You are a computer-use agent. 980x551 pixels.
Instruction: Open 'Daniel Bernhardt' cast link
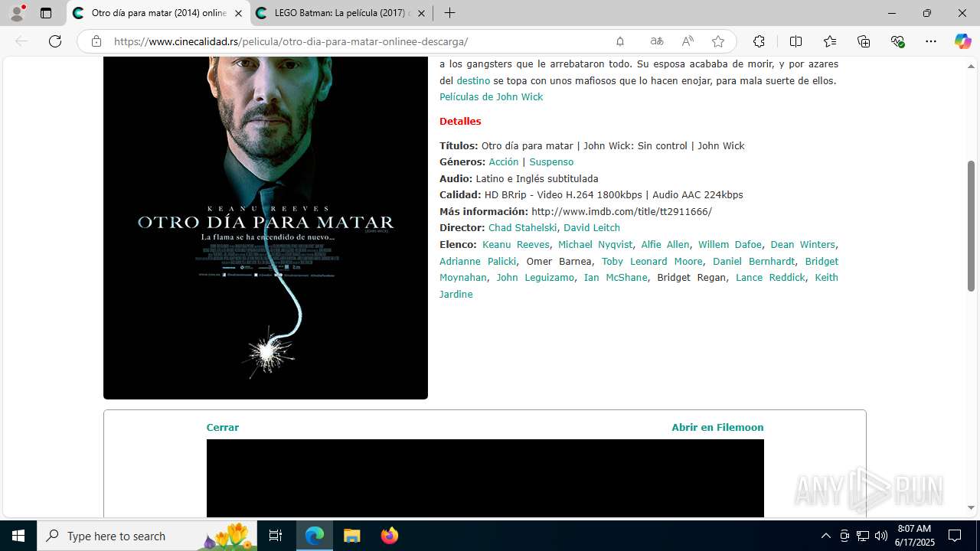point(754,261)
